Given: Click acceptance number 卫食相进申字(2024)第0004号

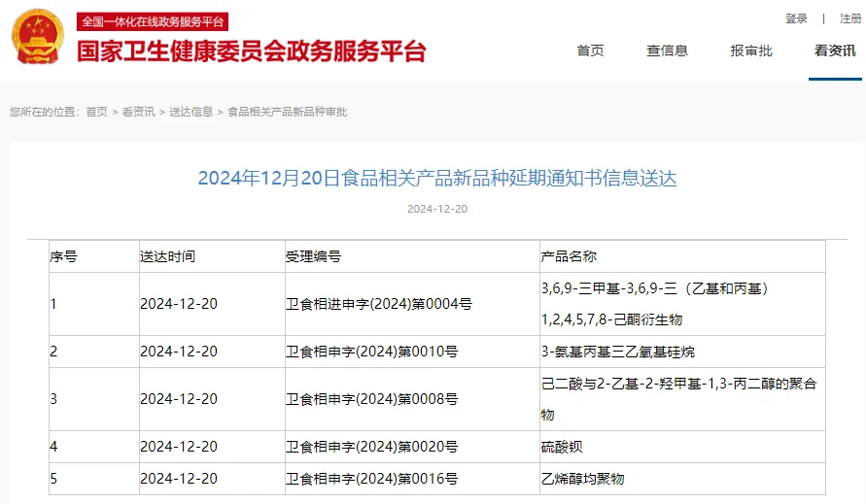Looking at the screenshot, I should pyautogui.click(x=378, y=304).
